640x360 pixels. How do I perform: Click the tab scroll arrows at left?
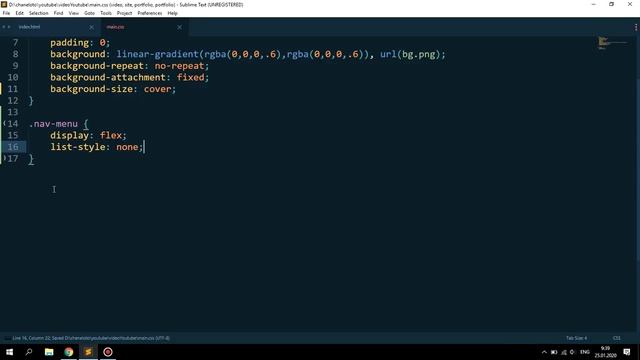click(x=6, y=27)
